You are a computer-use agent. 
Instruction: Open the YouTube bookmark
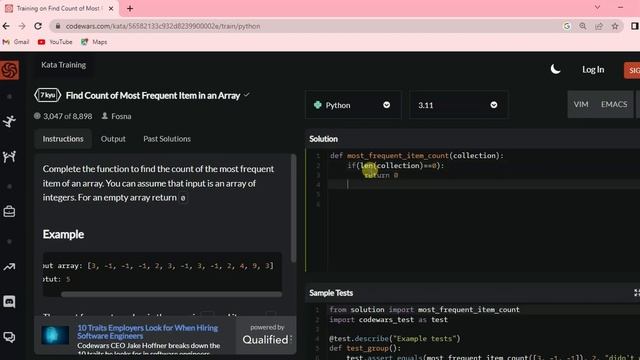pos(55,42)
